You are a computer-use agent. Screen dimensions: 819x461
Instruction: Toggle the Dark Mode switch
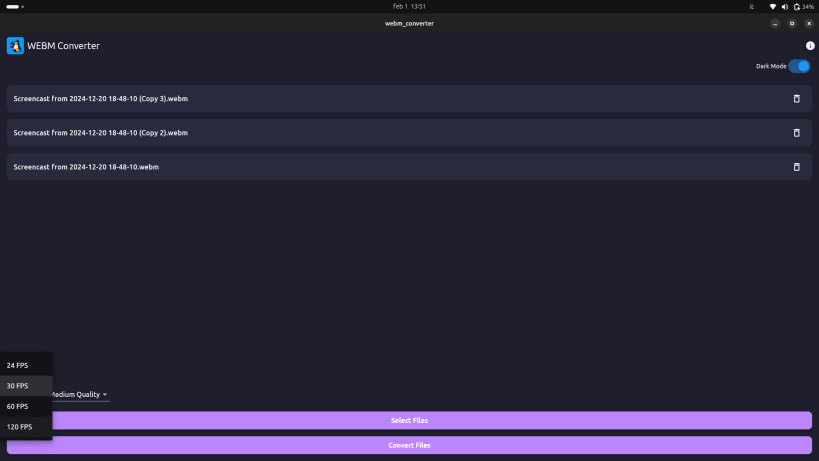coord(799,66)
